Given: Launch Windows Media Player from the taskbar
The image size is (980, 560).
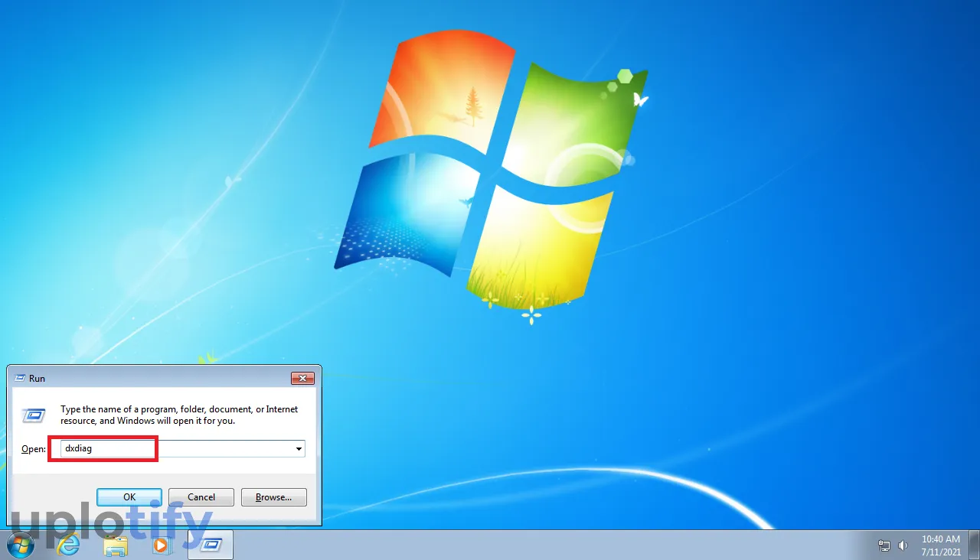Looking at the screenshot, I should click(161, 545).
